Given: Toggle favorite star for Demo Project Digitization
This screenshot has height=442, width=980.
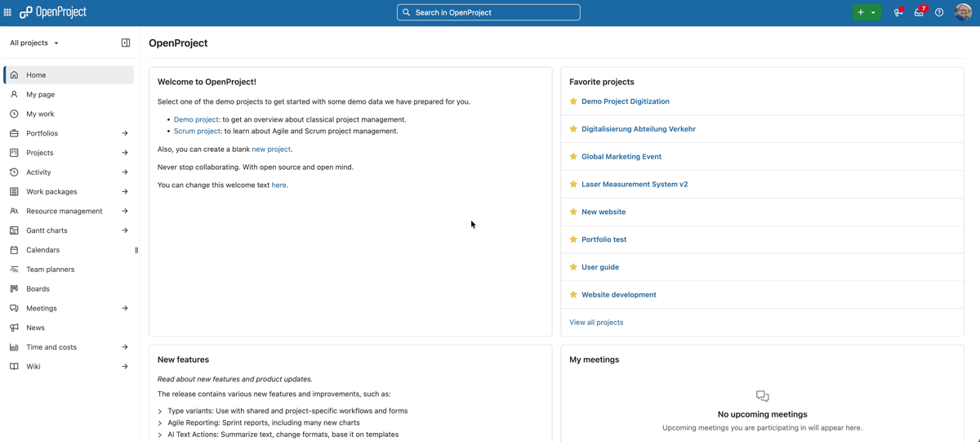Looking at the screenshot, I should point(573,101).
